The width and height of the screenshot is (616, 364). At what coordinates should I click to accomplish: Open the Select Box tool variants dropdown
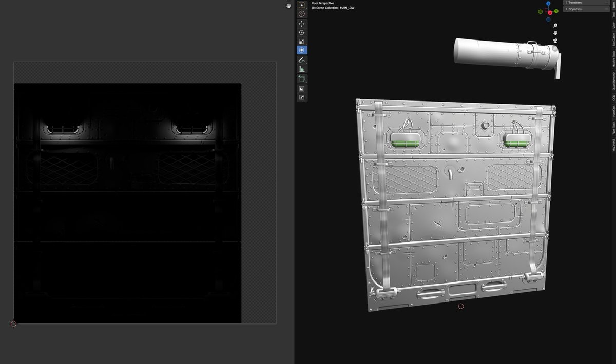tap(305, 7)
